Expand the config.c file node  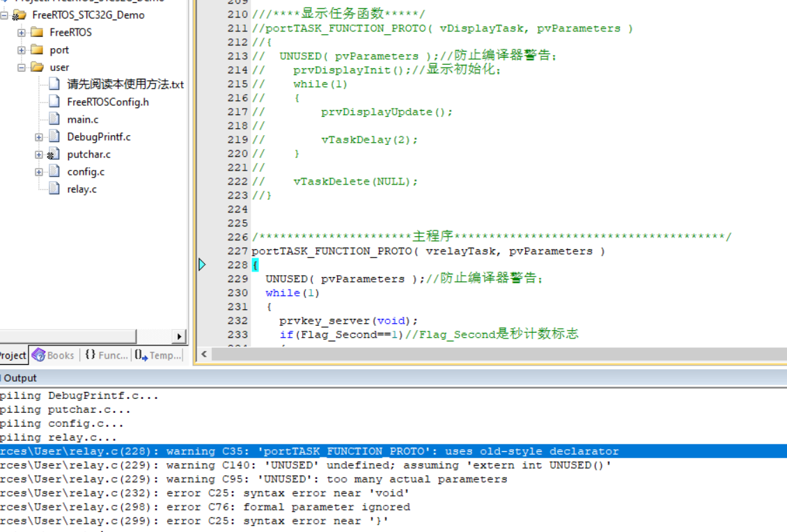click(x=38, y=172)
